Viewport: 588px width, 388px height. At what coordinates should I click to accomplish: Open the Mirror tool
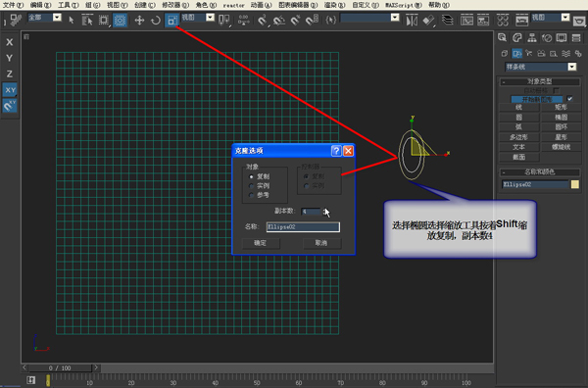412,20
